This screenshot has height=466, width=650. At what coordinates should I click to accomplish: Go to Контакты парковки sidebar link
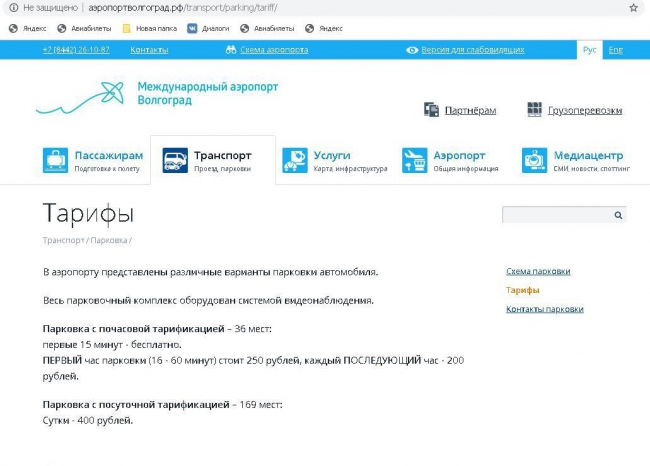click(x=544, y=309)
